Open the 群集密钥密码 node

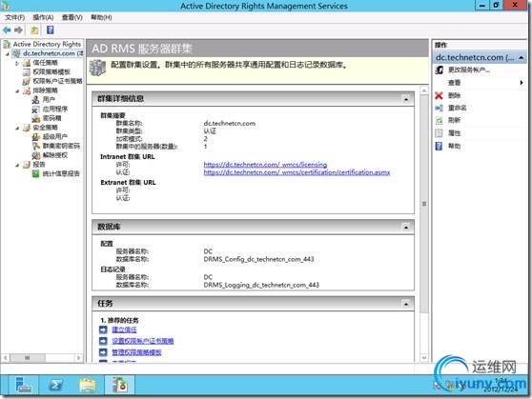61,146
